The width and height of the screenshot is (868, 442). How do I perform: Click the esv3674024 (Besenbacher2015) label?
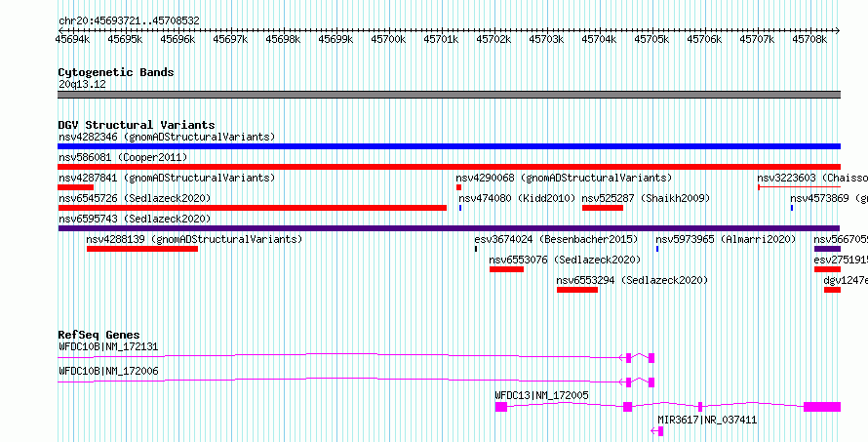(x=556, y=239)
